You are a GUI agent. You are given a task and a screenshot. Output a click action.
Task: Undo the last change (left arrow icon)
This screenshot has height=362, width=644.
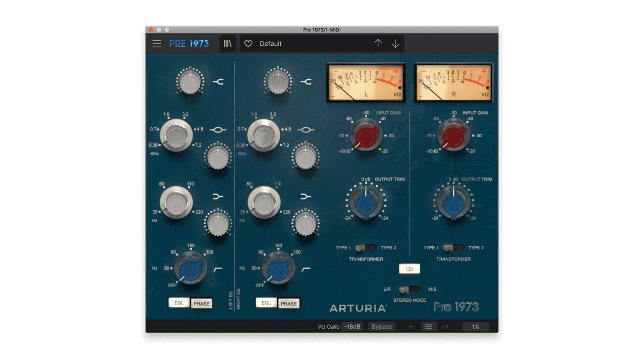tap(411, 326)
